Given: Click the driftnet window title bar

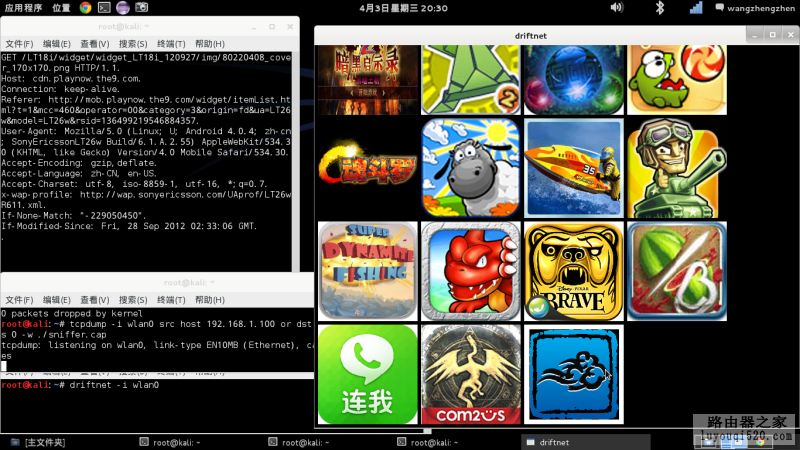Looking at the screenshot, I should tap(531, 35).
